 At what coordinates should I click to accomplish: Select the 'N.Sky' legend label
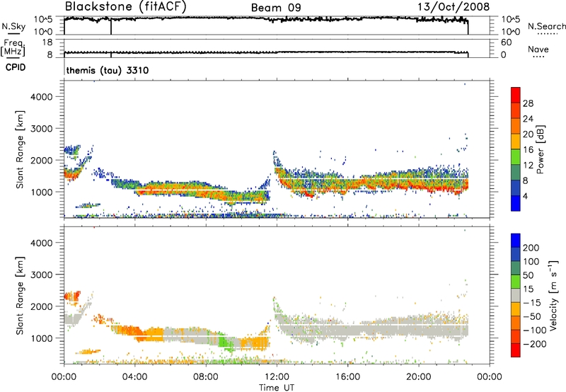(13, 26)
